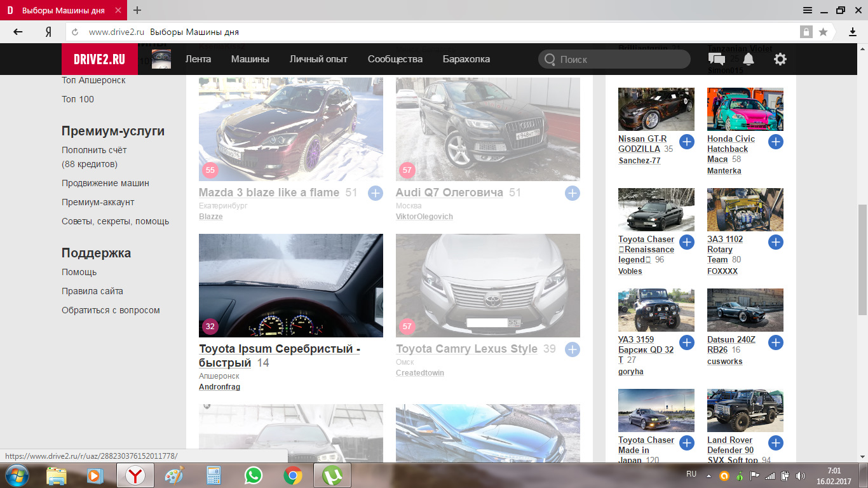Follow Honda Civic Hatchback with plus button
The width and height of the screenshot is (868, 488).
(x=775, y=142)
